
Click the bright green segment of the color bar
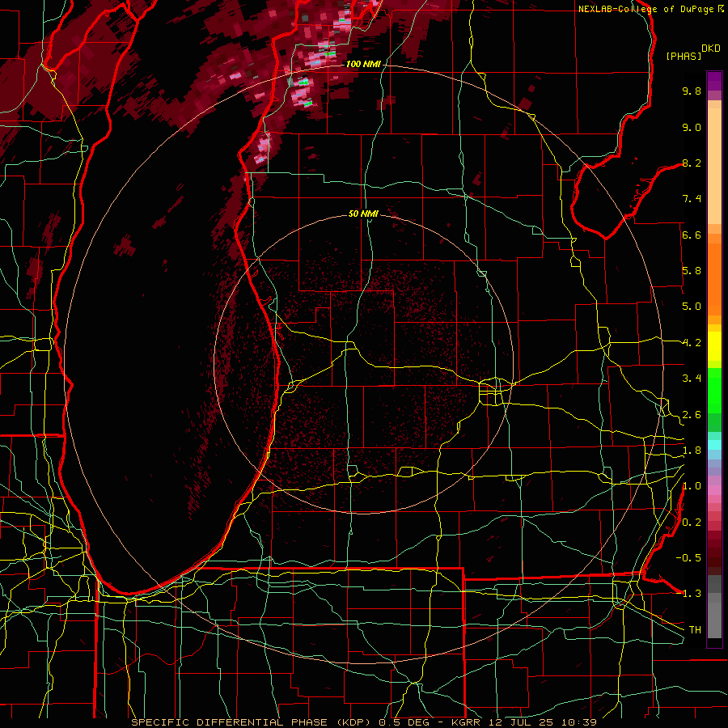pos(714,390)
